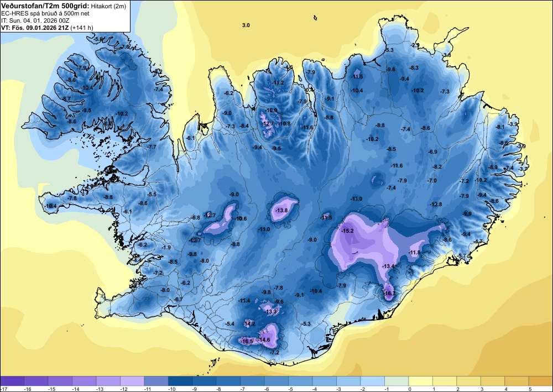Click the '(+141 h)' forecast offset text
Image resolution: width=553 pixels, height=392 pixels.
pos(82,28)
